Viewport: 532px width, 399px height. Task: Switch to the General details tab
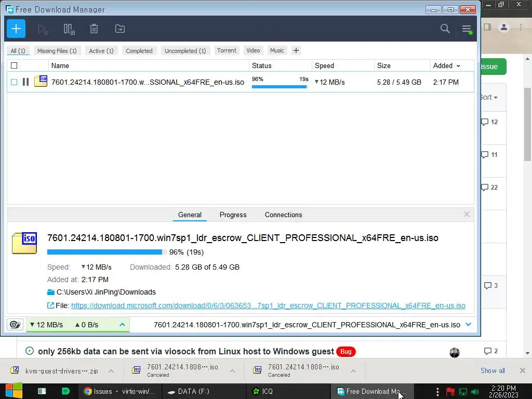(x=190, y=215)
